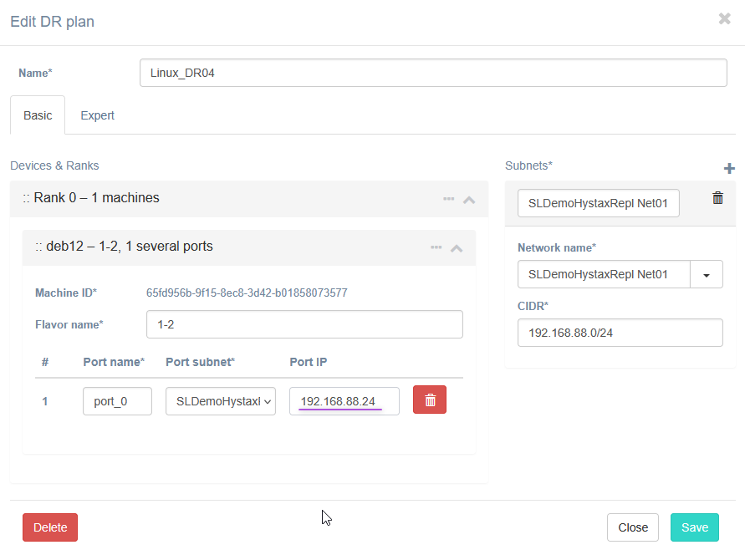Collapse the deb12 machine panel chevron

coord(457,247)
